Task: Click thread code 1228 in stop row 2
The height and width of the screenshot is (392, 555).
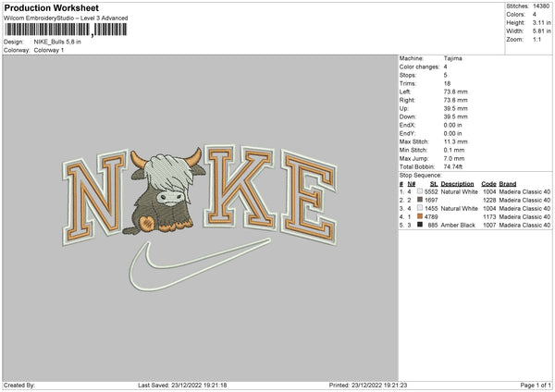Action: tap(489, 201)
